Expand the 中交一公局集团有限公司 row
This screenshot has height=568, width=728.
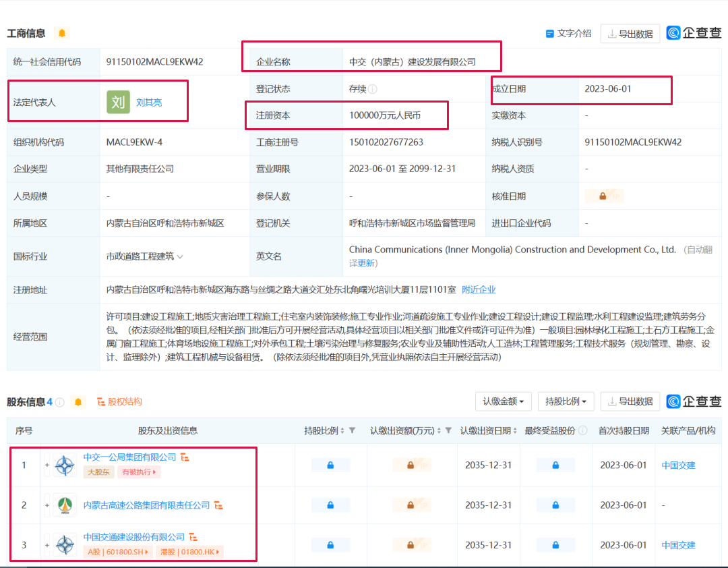coord(47,465)
